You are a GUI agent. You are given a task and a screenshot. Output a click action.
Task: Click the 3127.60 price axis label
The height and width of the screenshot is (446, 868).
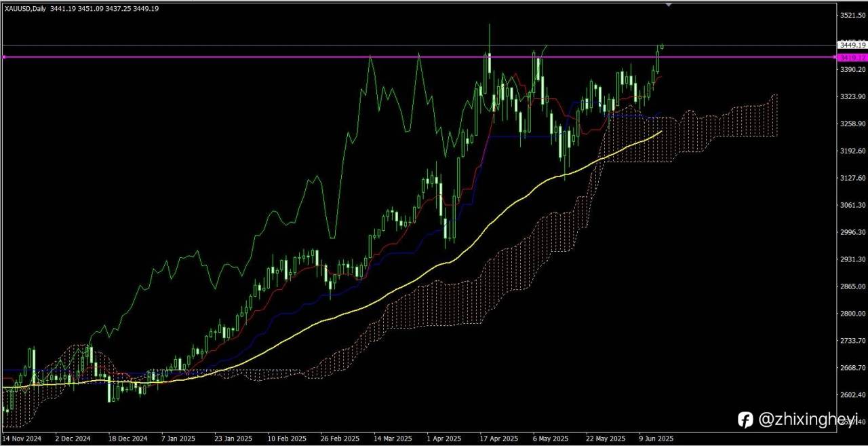[x=852, y=178]
